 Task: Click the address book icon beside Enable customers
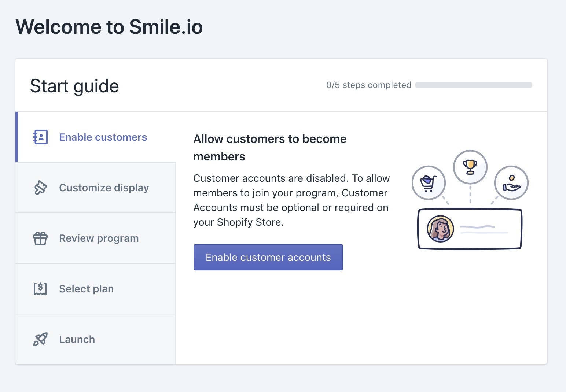[x=40, y=137]
